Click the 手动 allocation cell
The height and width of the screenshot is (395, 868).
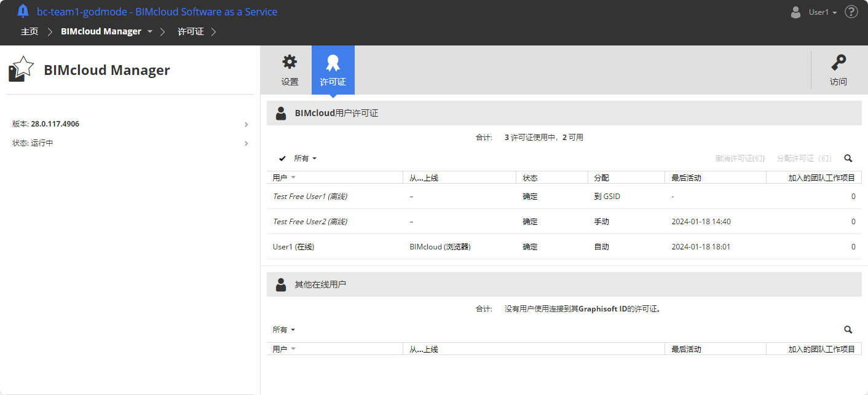(601, 222)
